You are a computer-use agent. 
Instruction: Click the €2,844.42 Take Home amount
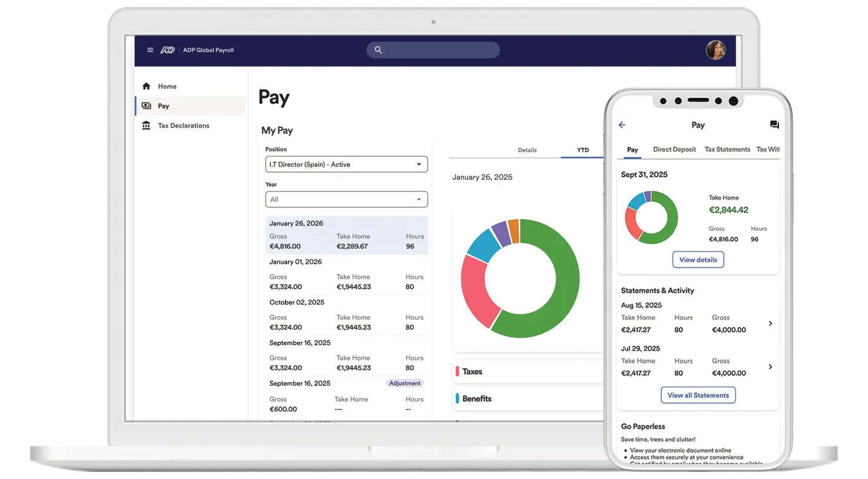[728, 210]
